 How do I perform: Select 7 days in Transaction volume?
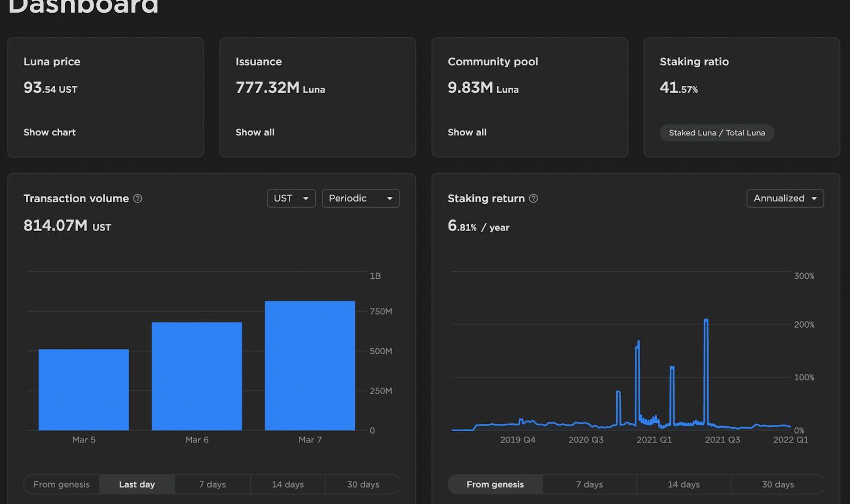[212, 484]
